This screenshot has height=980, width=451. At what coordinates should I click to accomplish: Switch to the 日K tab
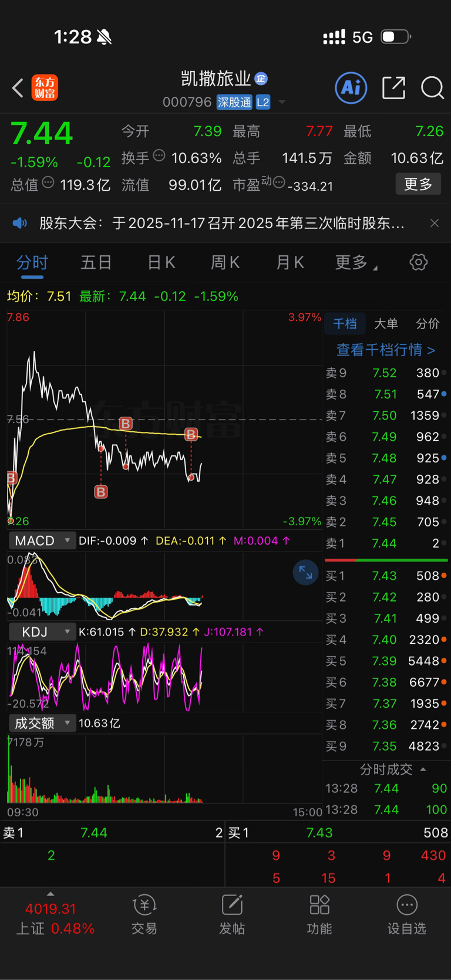point(161,262)
